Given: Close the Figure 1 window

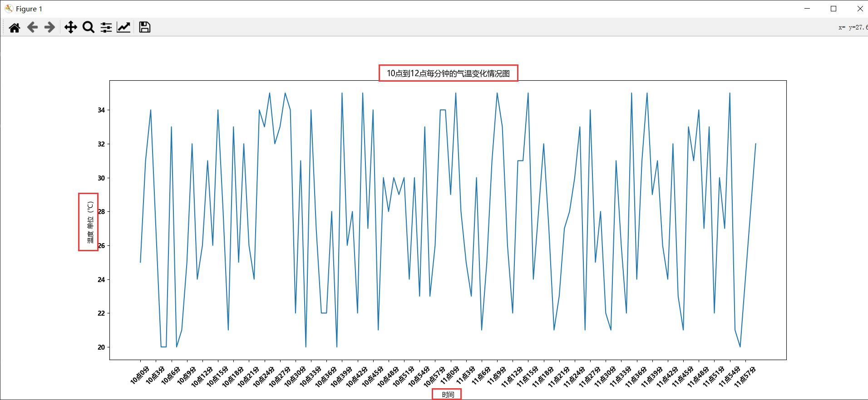Looking at the screenshot, I should coord(859,9).
